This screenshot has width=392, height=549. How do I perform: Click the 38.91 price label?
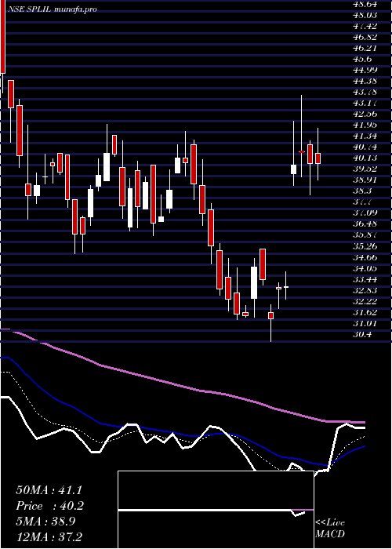[366, 180]
